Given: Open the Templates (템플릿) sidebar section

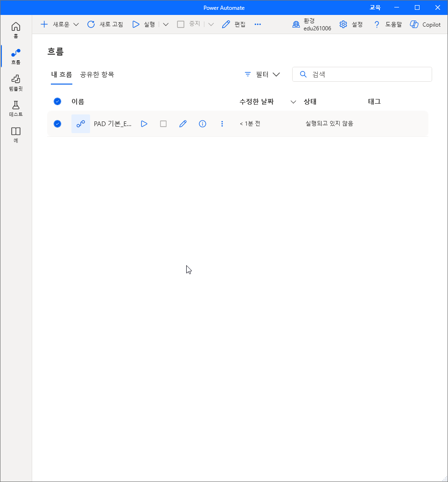Looking at the screenshot, I should click(16, 83).
